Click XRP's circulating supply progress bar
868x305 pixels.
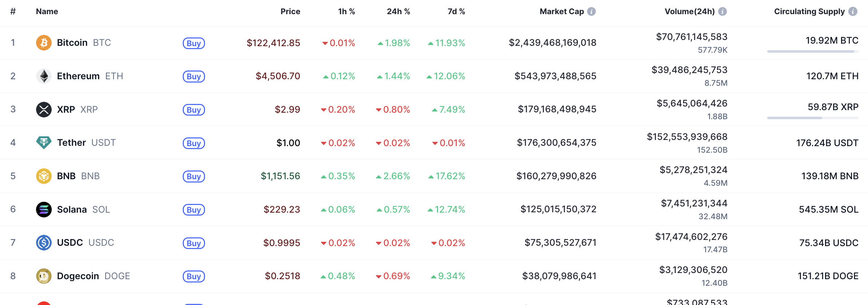point(813,118)
